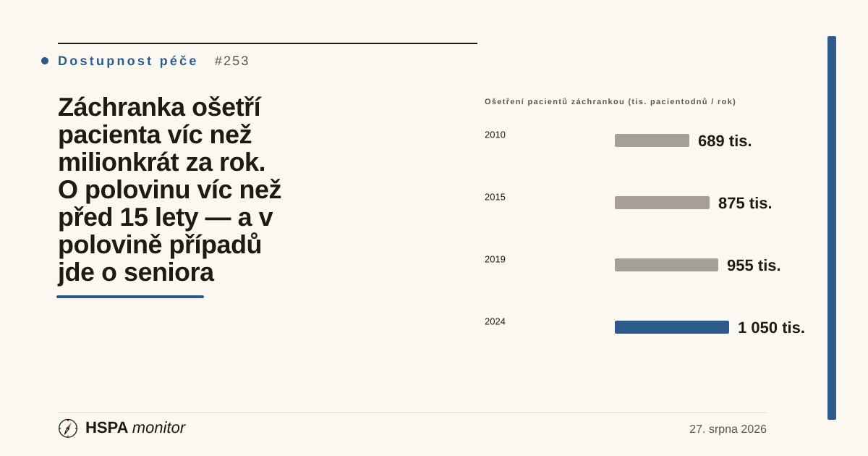Screen dimensions: 868x456
Task: Click the 955 tis. value label
Action: point(754,266)
